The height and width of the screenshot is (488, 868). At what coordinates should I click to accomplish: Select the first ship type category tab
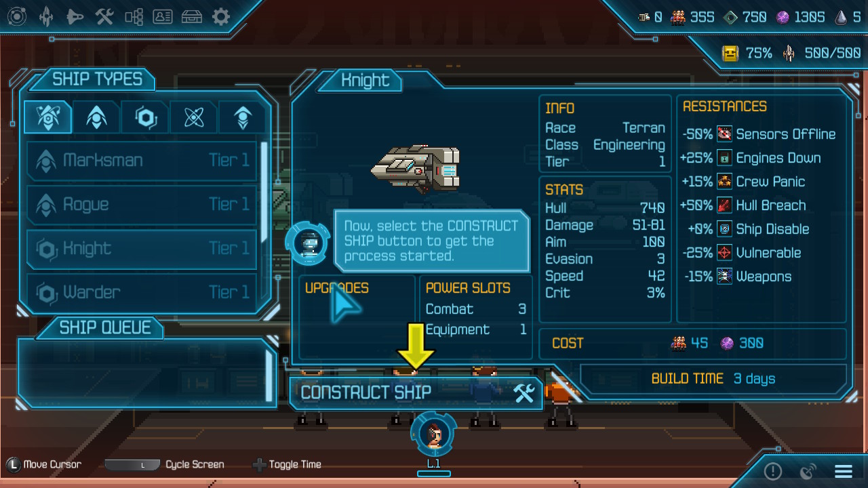click(47, 117)
